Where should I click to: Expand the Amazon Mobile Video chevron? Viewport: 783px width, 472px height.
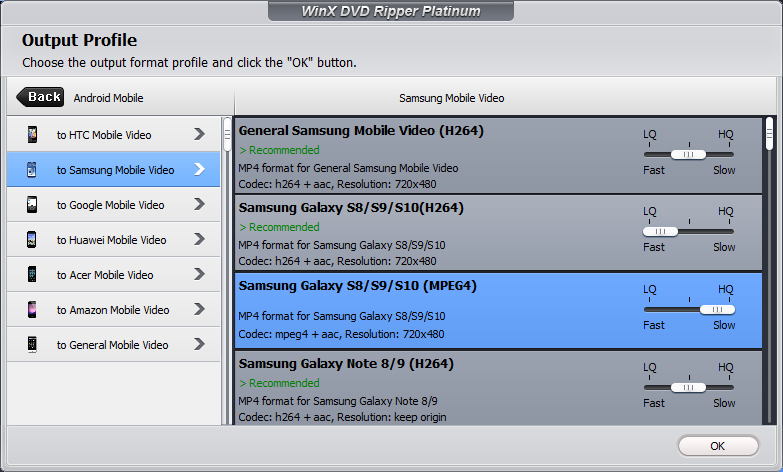pos(199,309)
